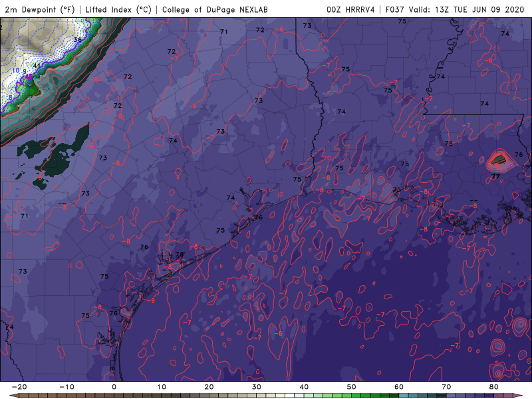Click the "0" colorbar tick label
Image resolution: width=532 pixels, height=399 pixels.
click(114, 387)
